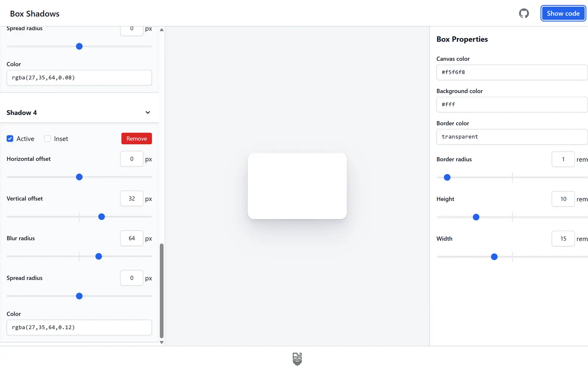Click the Shadow 4 color field rgba(27,35,64,0.12)
The width and height of the screenshot is (588, 368).
tap(79, 328)
